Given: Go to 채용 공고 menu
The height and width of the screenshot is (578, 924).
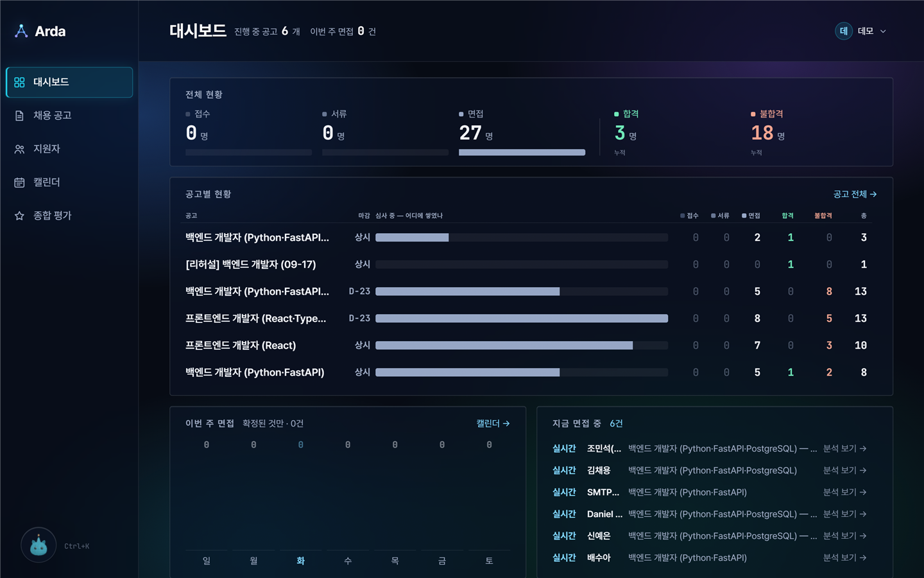Looking at the screenshot, I should pyautogui.click(x=69, y=116).
